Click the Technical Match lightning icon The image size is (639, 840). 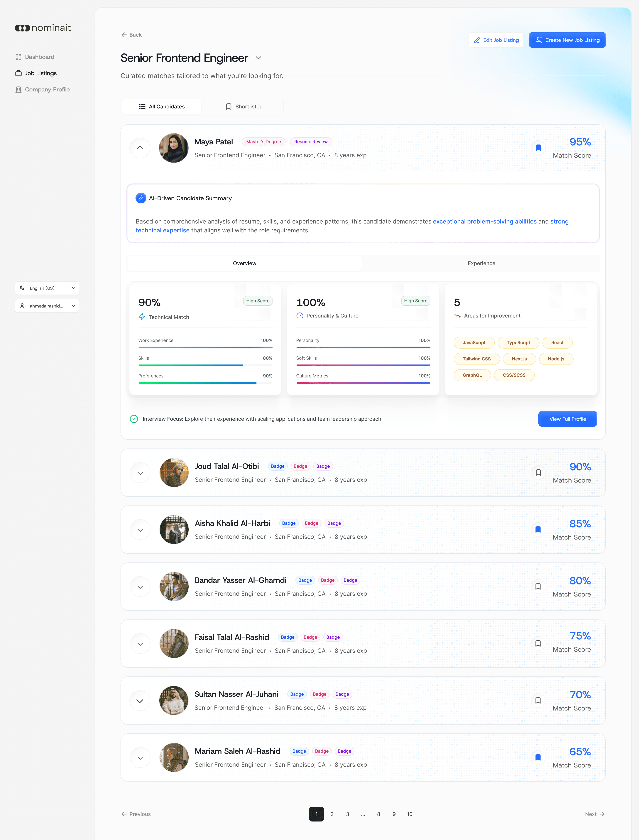tap(142, 317)
